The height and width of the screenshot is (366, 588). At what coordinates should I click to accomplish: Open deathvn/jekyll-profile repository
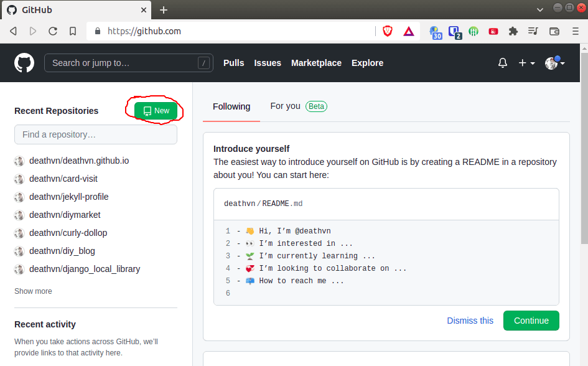point(68,197)
